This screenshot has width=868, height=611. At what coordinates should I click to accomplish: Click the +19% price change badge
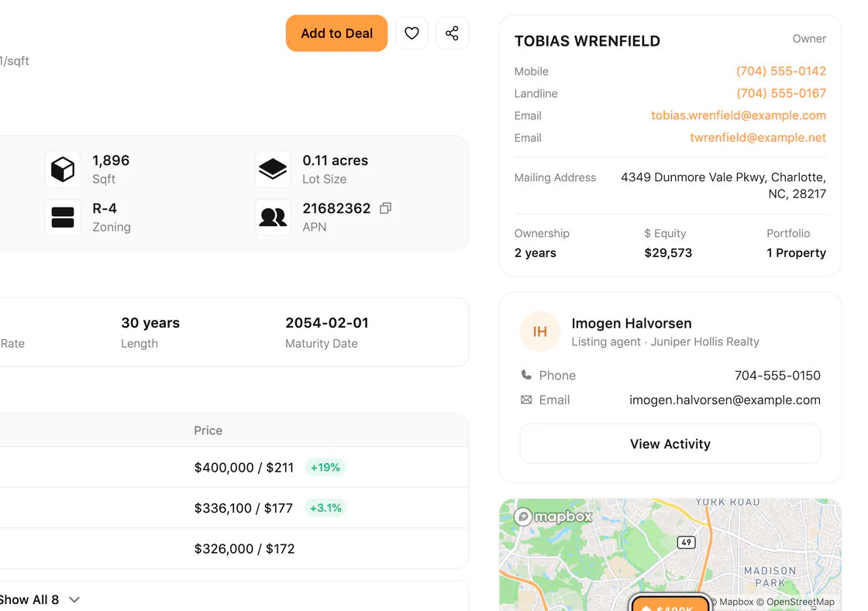pos(325,467)
